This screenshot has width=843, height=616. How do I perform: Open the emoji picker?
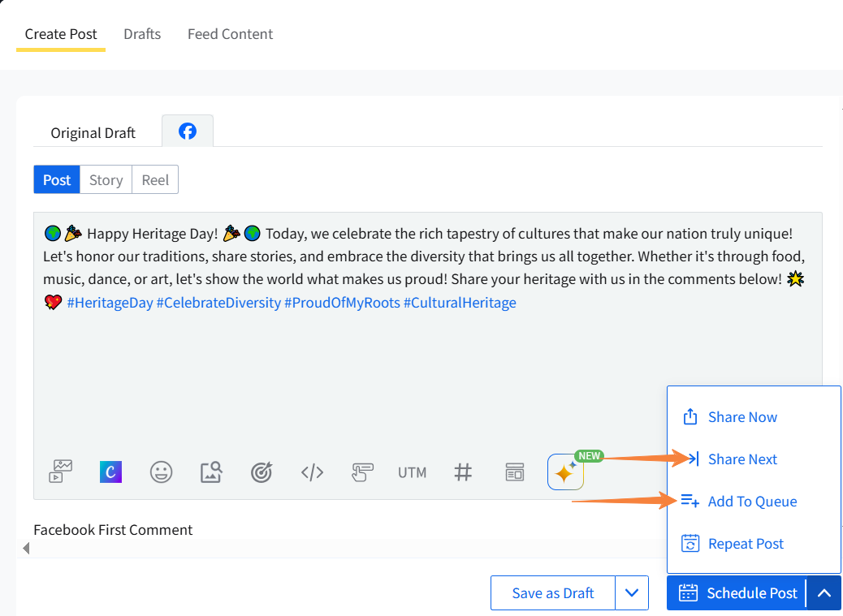point(162,472)
